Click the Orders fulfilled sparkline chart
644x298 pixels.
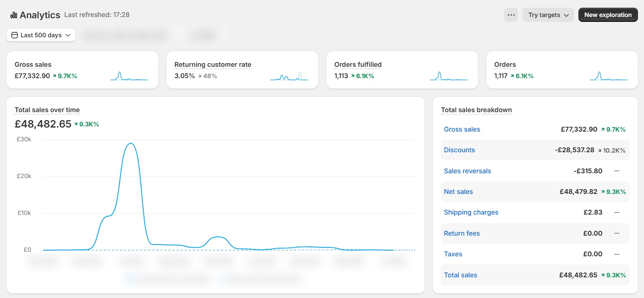point(449,76)
